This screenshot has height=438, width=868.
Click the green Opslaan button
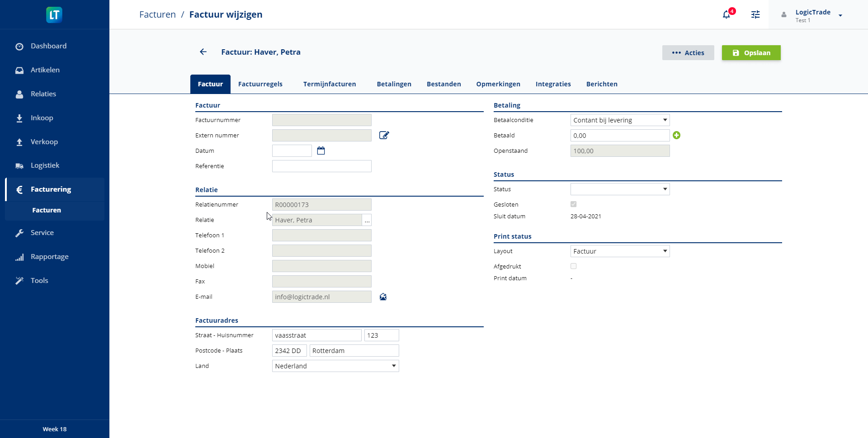[x=751, y=53]
